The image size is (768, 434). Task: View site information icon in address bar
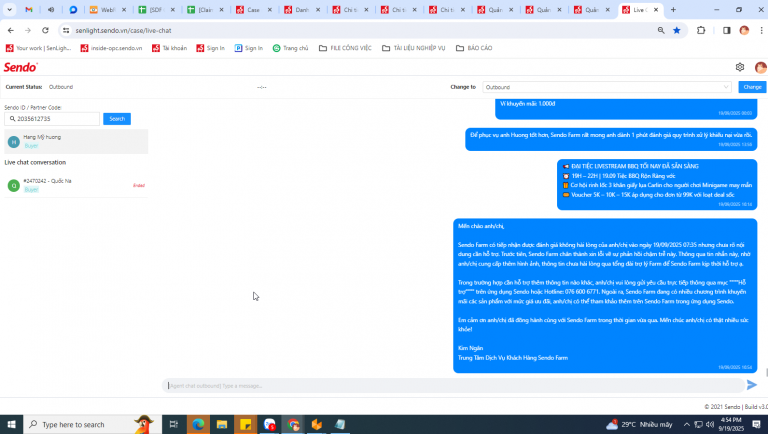tap(66, 30)
